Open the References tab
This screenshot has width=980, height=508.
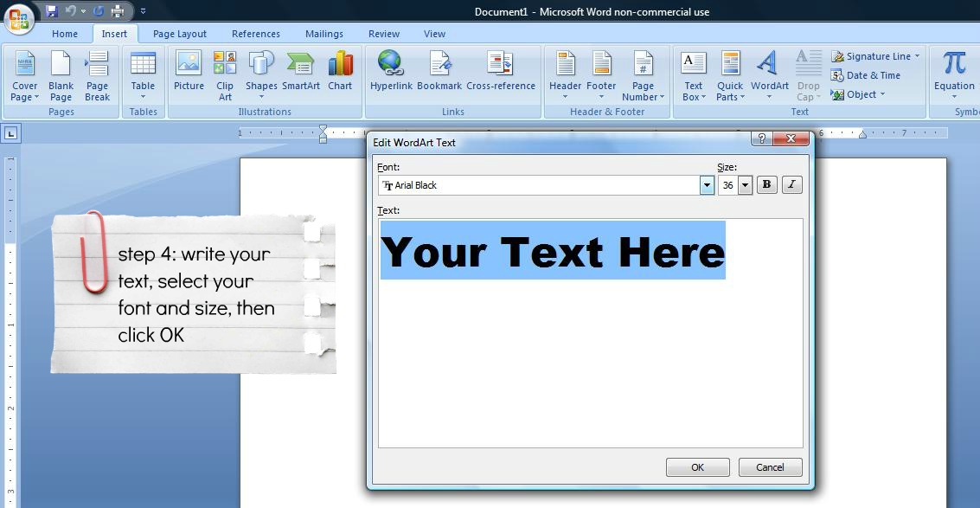coord(256,34)
